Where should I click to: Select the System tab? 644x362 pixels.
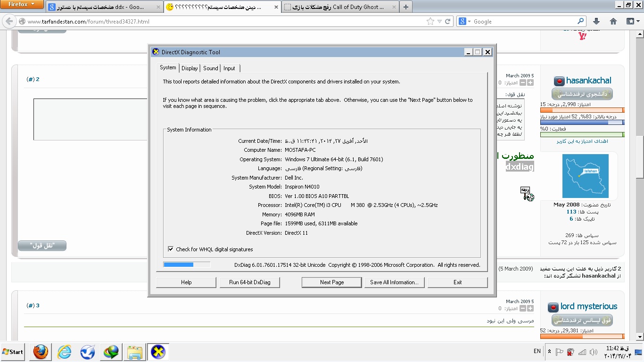point(168,67)
